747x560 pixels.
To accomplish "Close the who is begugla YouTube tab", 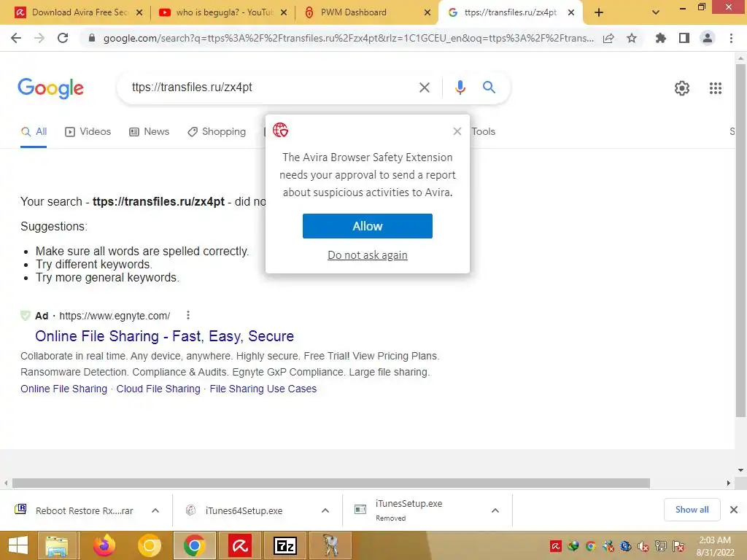I will tap(284, 13).
